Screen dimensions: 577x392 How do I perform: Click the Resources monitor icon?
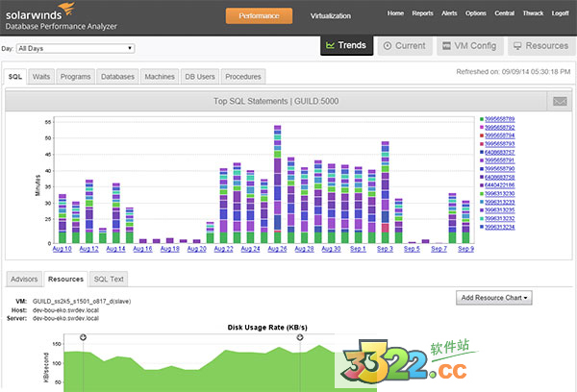coord(517,45)
